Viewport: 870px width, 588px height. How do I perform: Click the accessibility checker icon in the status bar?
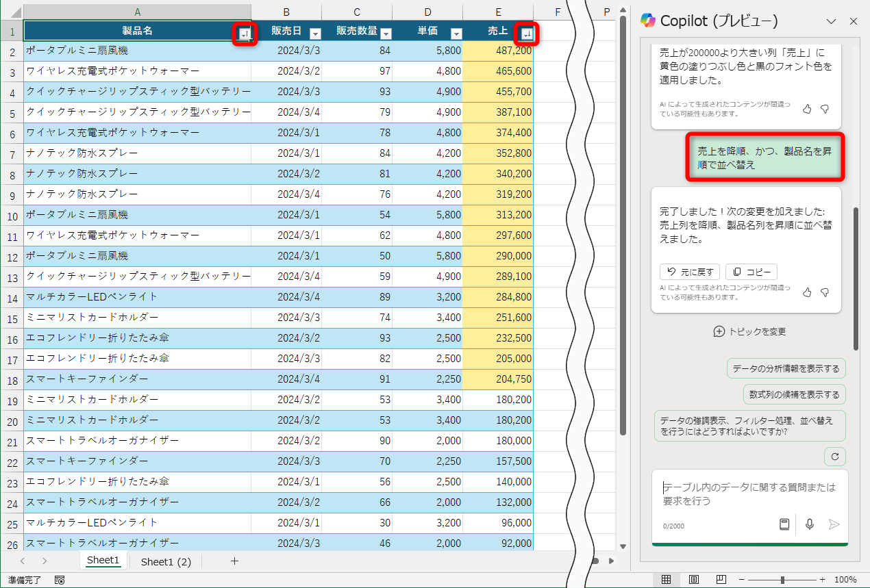pyautogui.click(x=59, y=580)
